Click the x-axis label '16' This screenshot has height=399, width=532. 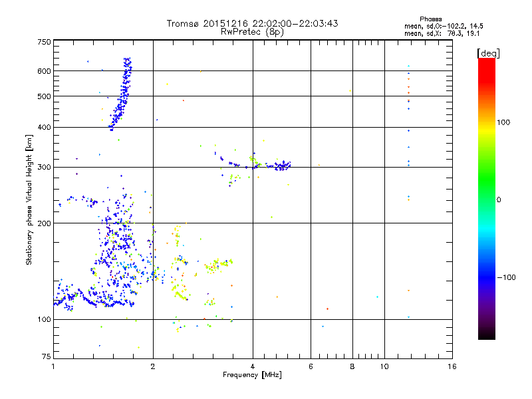coord(452,366)
